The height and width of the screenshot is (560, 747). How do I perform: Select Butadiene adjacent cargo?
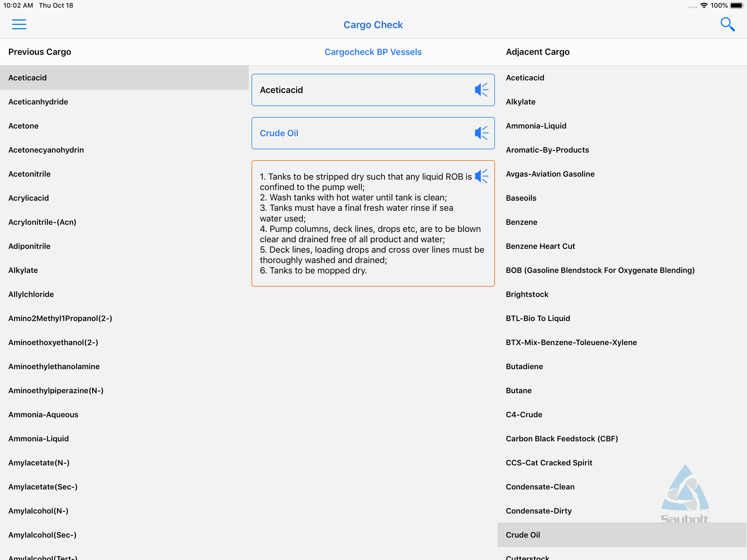(622, 366)
